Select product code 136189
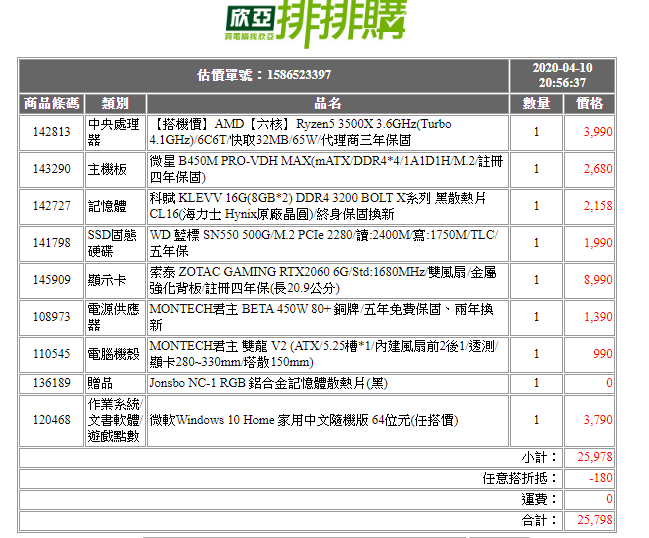Screen dimensions: 649x538 coord(52,383)
